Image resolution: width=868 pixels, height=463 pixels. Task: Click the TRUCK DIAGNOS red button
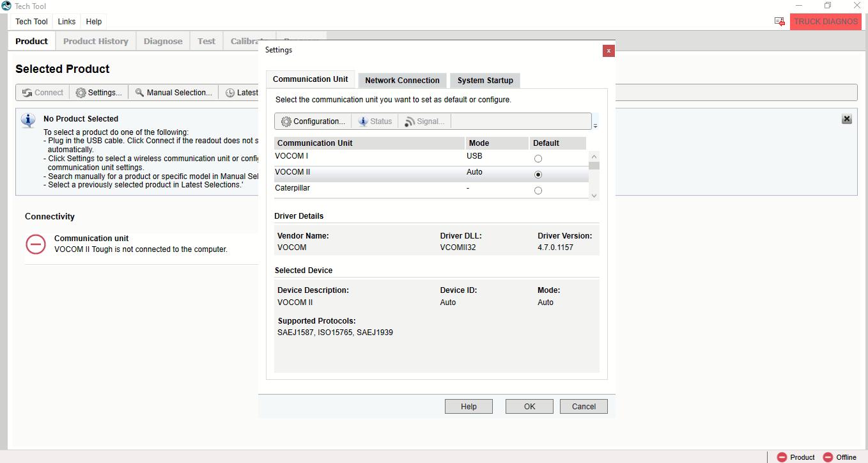pos(826,22)
